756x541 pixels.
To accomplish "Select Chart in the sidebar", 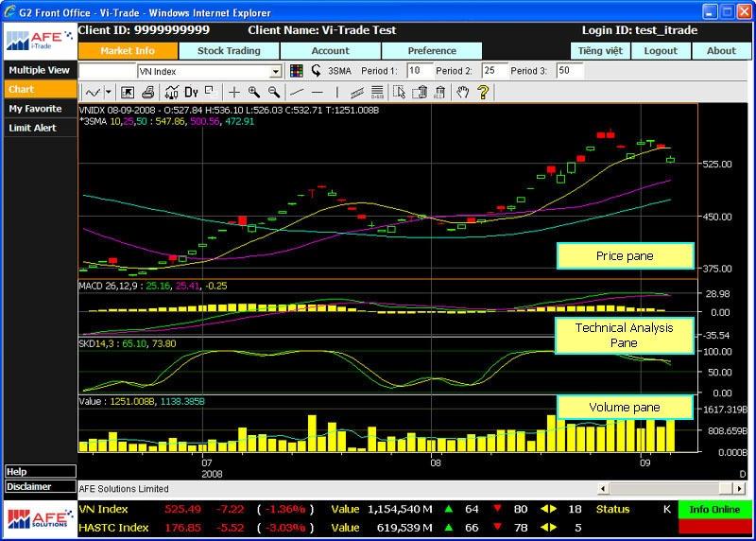I will (x=40, y=89).
